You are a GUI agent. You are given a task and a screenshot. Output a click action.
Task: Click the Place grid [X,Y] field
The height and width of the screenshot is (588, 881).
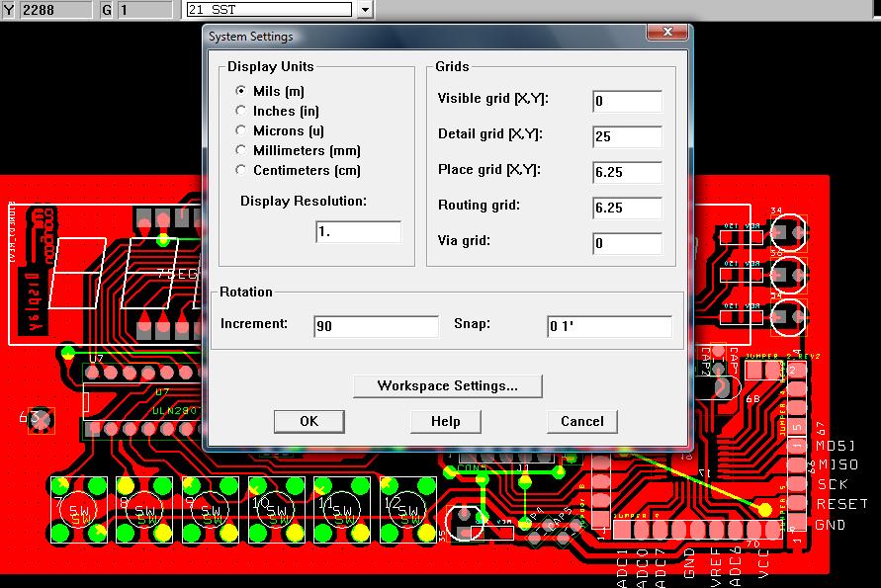pos(627,172)
